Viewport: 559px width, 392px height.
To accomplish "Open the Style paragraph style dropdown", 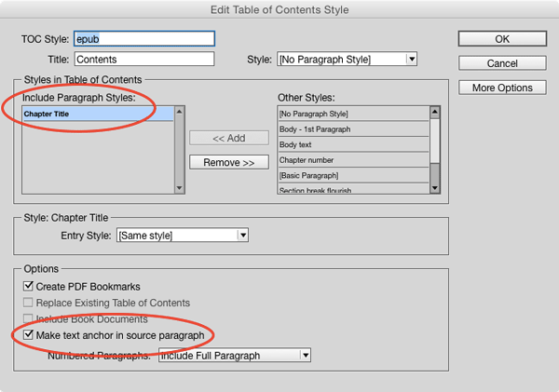I will (x=347, y=60).
